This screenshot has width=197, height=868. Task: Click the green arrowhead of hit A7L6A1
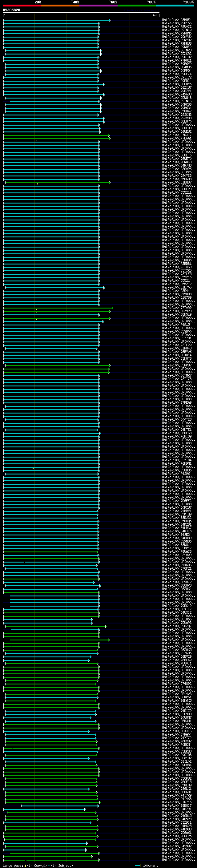click(x=110, y=139)
